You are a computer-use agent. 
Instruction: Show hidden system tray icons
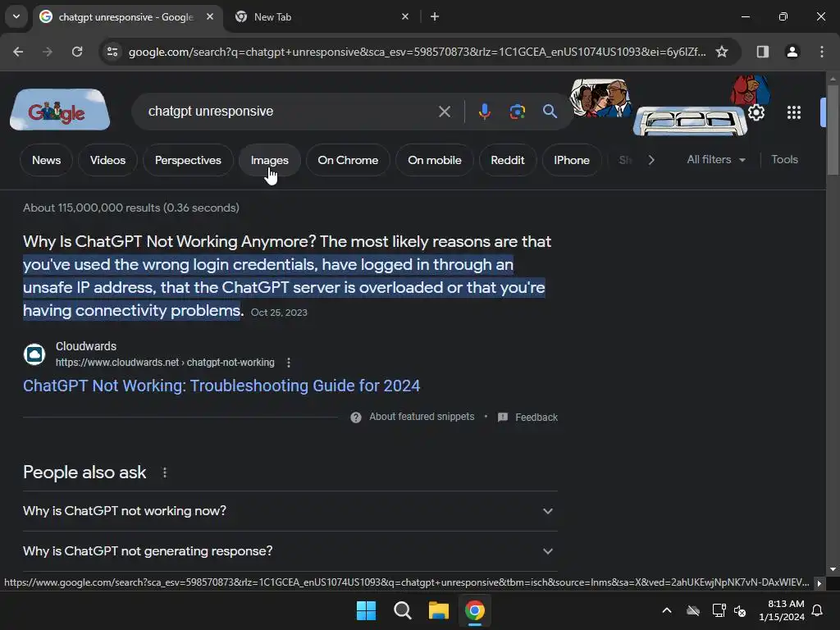point(667,610)
